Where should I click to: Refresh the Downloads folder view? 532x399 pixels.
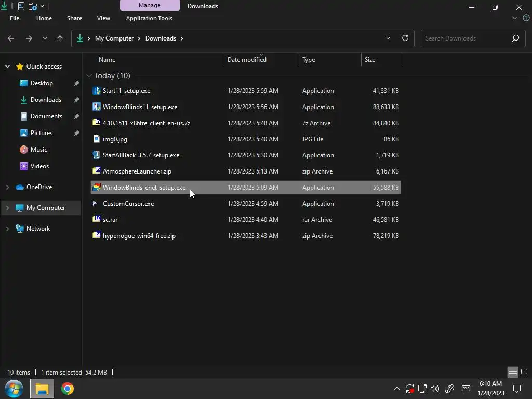click(405, 38)
